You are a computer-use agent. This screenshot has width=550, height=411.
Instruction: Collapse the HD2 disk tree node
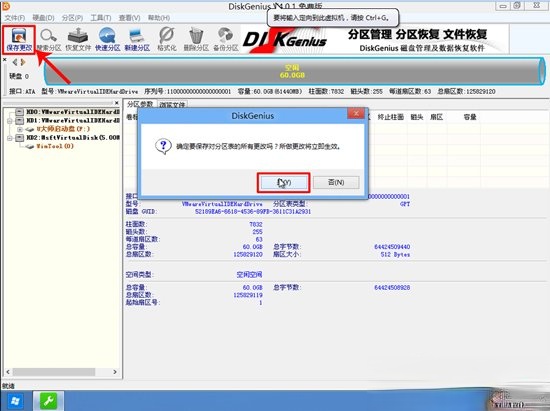(10, 138)
